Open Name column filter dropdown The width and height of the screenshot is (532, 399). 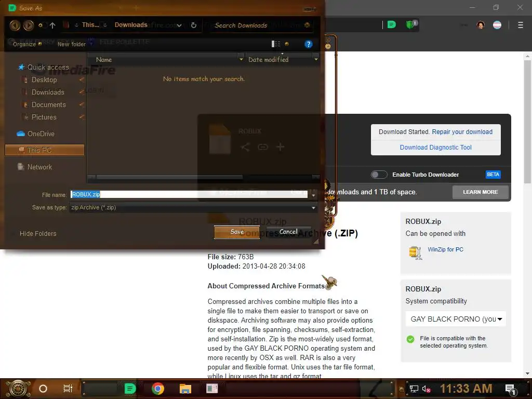(241, 59)
